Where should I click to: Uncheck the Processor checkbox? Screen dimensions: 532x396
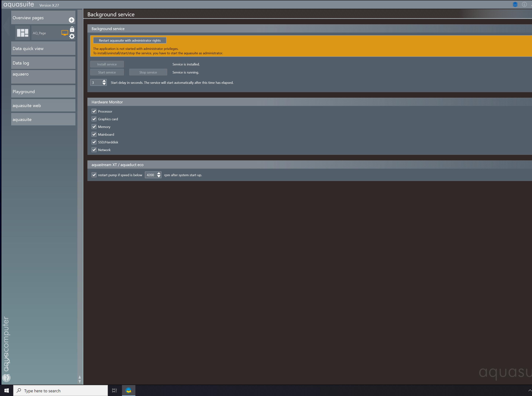94,111
